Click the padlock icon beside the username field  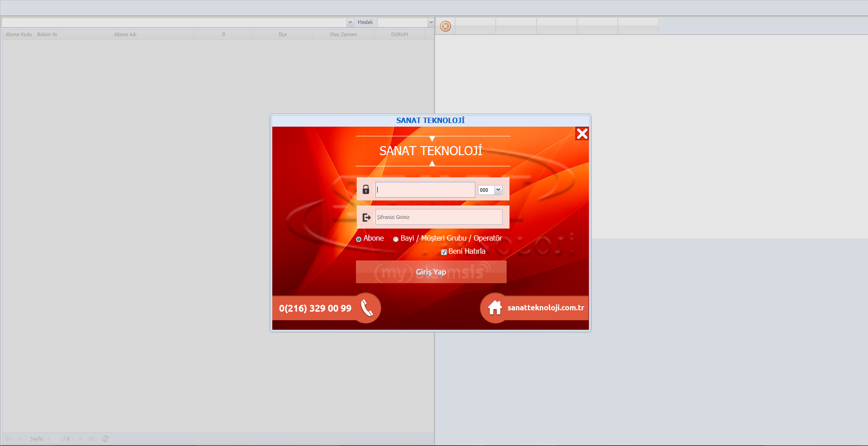coord(366,190)
